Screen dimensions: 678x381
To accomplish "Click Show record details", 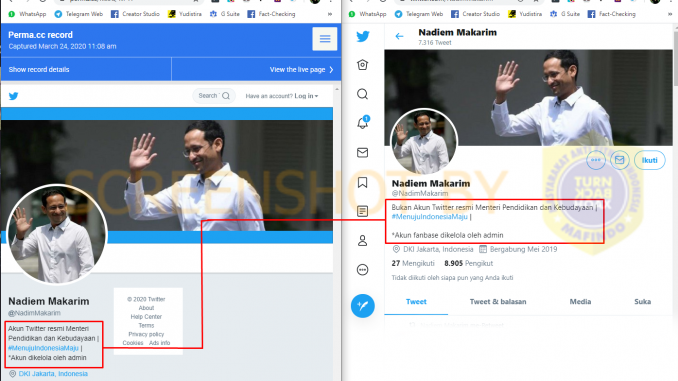I will coord(39,70).
